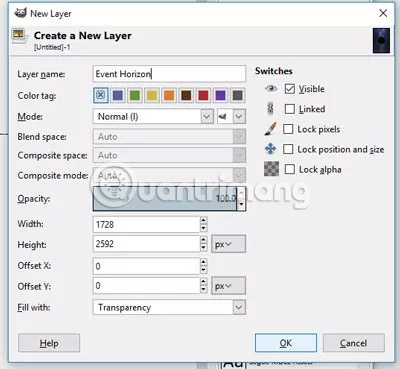Open the disabled Blend space dropdown
The height and width of the screenshot is (369, 400).
tap(169, 137)
